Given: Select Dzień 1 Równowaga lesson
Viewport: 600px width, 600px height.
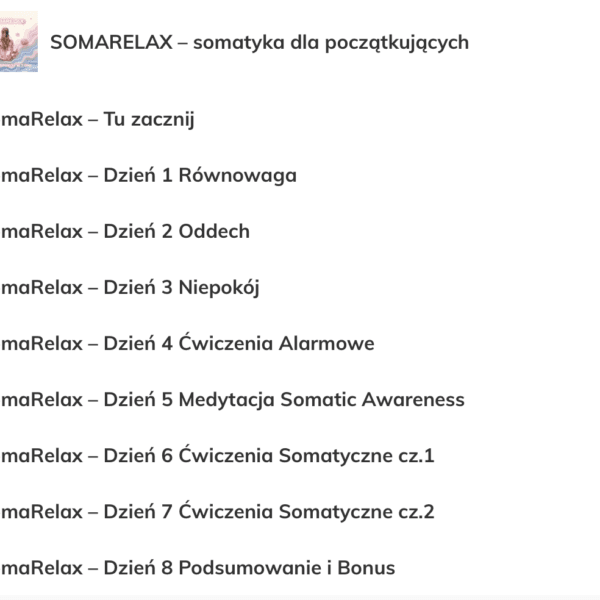Looking at the screenshot, I should click(x=149, y=176).
